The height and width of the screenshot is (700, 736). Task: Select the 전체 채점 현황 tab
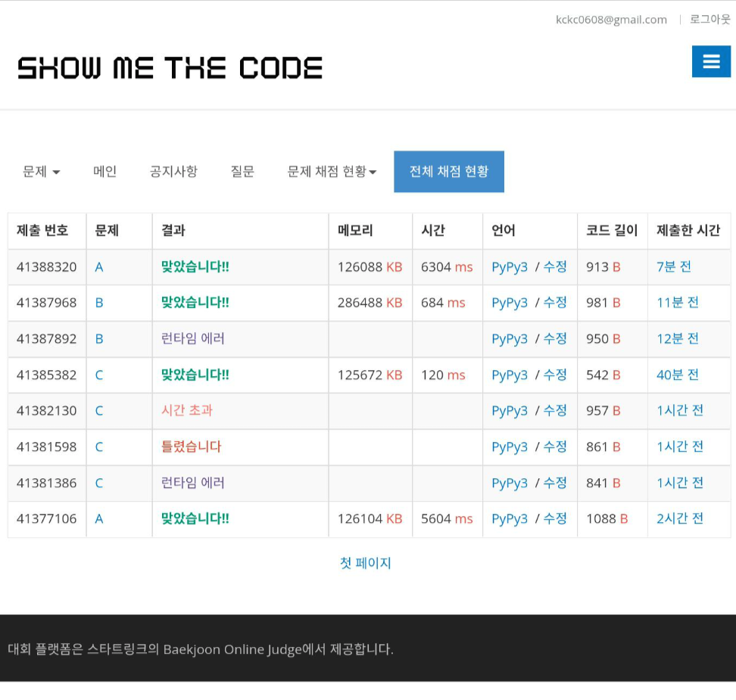tap(449, 171)
